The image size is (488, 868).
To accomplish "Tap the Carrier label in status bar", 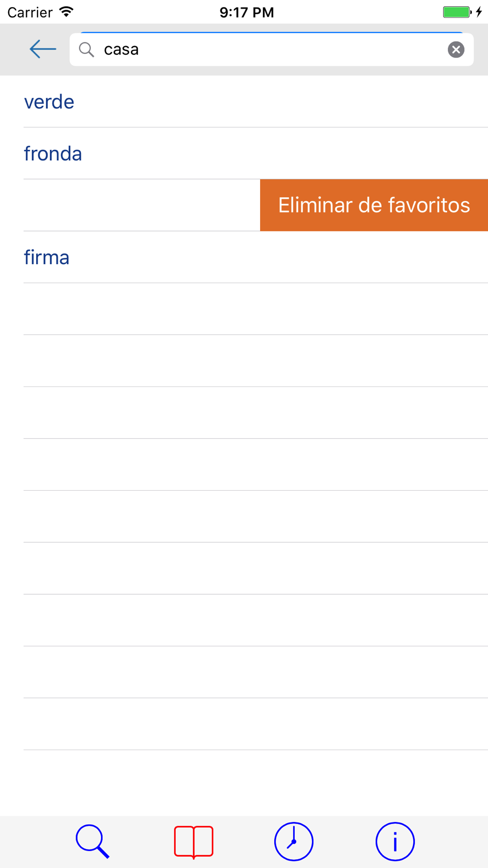I will tap(30, 12).
